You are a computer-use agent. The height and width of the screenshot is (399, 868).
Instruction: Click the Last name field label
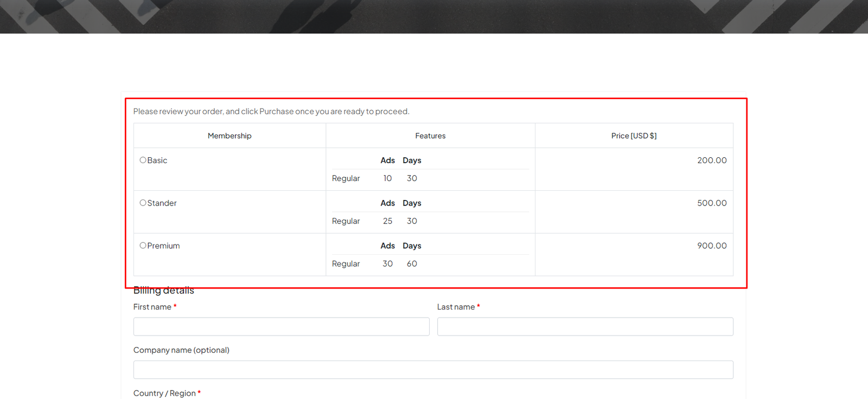(x=456, y=307)
